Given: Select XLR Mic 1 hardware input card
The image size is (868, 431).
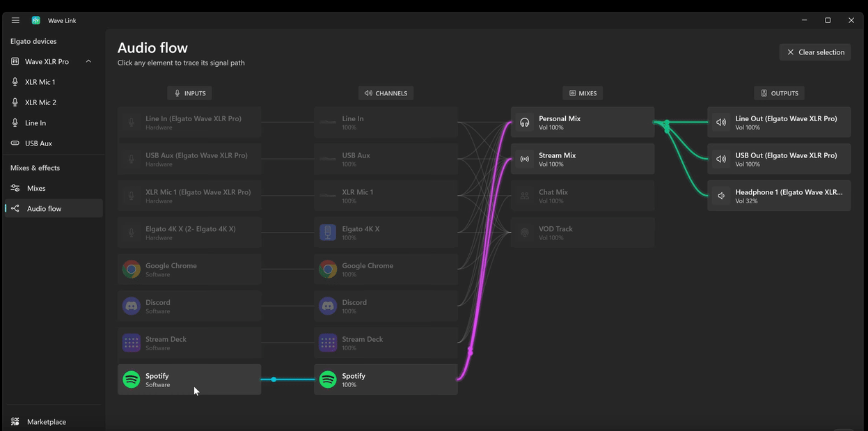Looking at the screenshot, I should (189, 196).
